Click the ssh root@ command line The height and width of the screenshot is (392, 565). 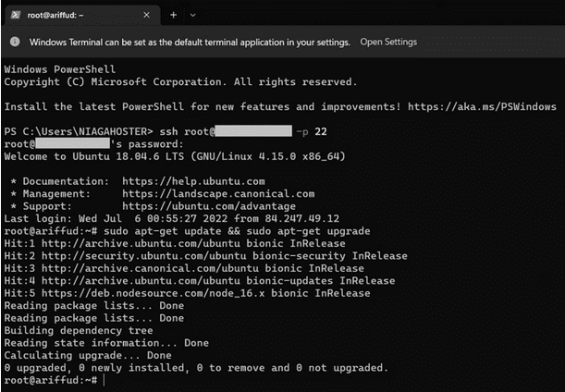pyautogui.click(x=166, y=131)
